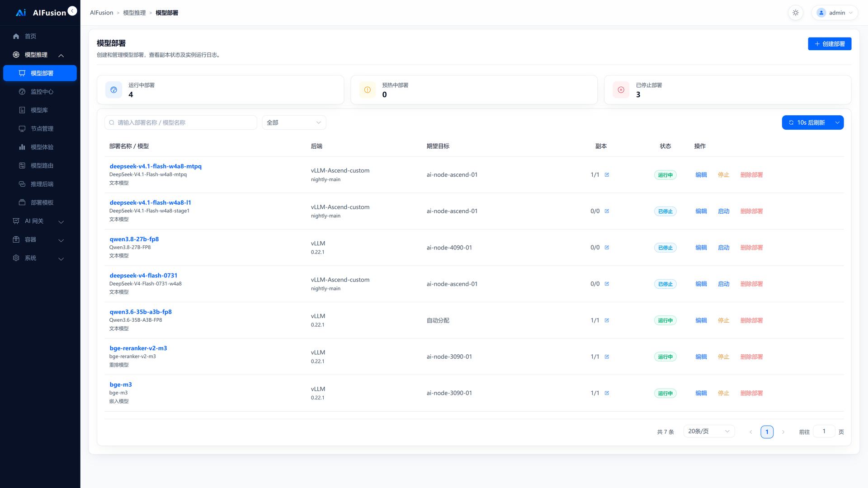Open the 20条/页 page size dropdown
868x488 pixels.
[x=709, y=432]
